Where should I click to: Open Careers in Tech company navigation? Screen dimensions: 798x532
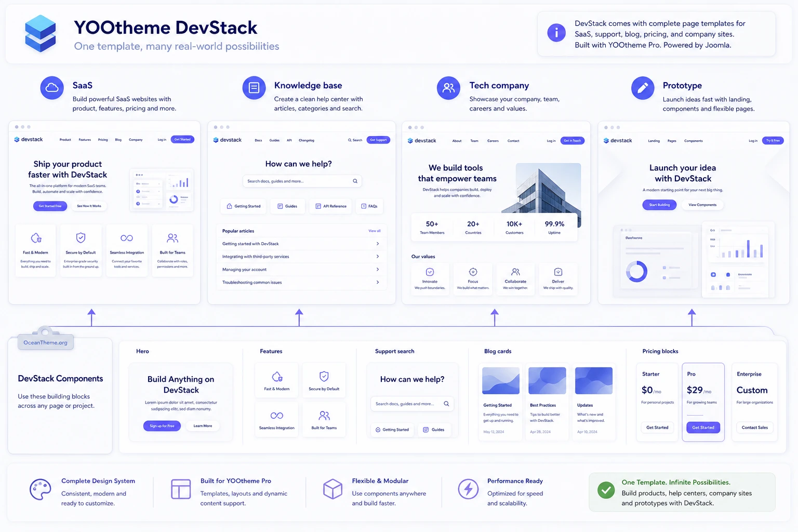tap(493, 141)
